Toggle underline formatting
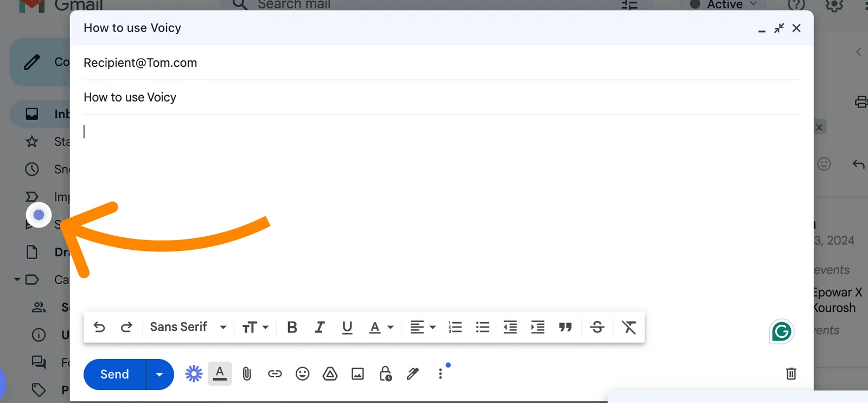The image size is (868, 403). point(347,327)
